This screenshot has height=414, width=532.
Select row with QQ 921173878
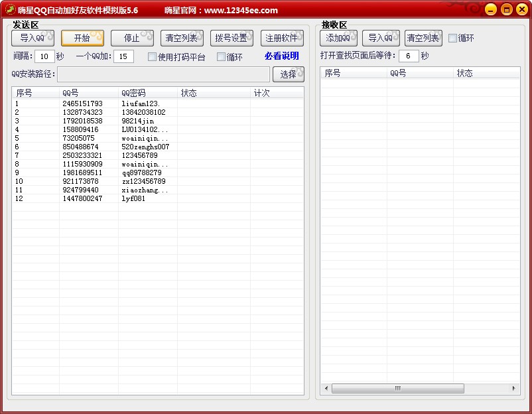158,181
